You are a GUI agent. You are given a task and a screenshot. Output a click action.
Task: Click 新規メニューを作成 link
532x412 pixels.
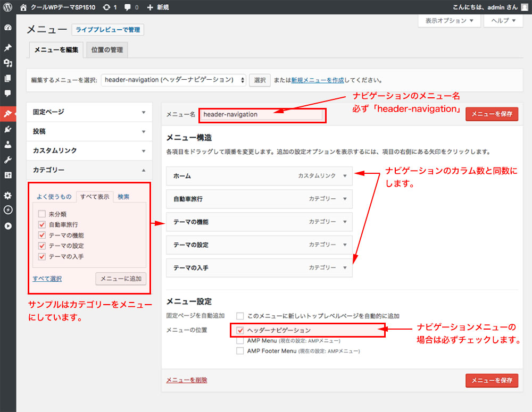(318, 80)
